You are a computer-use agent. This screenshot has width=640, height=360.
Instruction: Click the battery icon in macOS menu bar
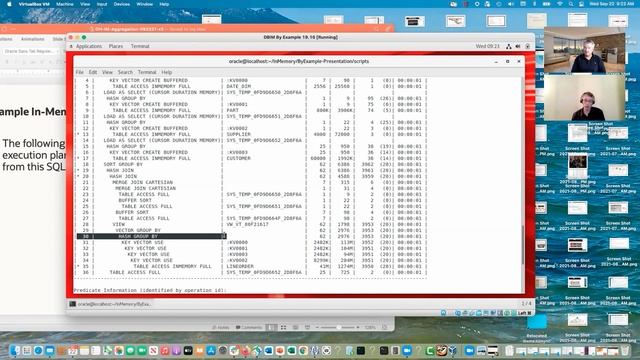[x=546, y=4]
